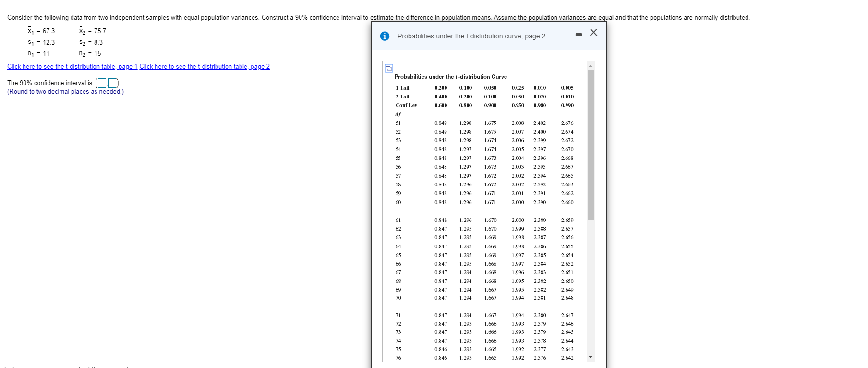Image resolution: width=868 pixels, height=368 pixels.
Task: Click the 0.025 one-tail header
Action: 518,88
